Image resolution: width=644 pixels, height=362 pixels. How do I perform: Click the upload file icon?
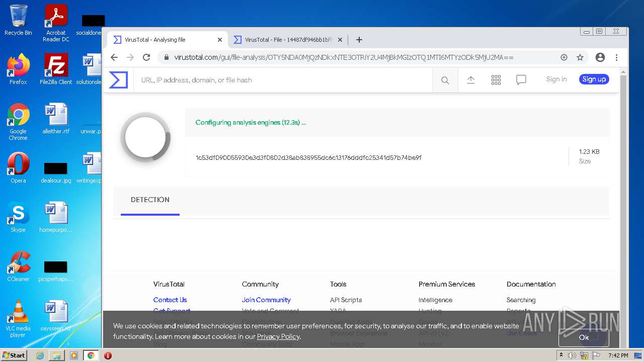tap(471, 80)
